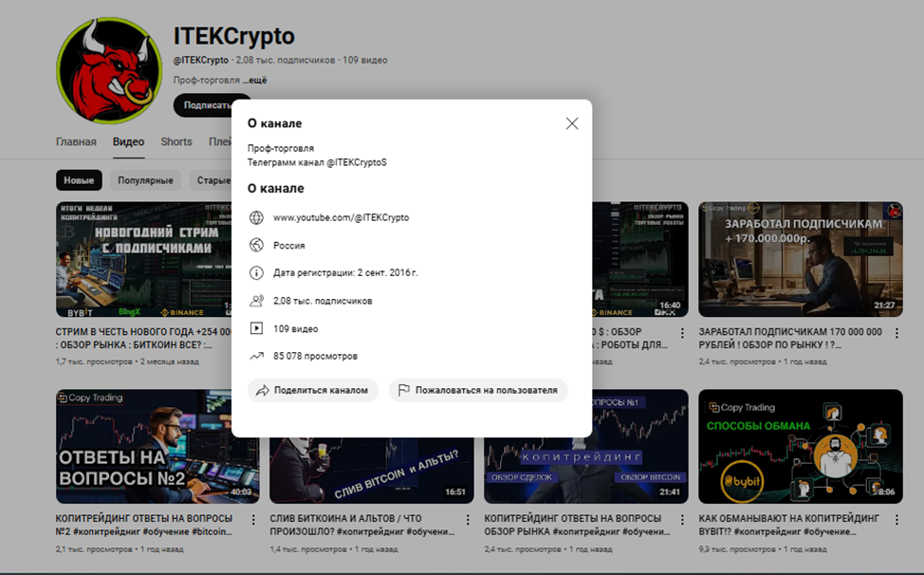
Task: Open title 'СЛИВ БИТКОИНА И АЛЬТОВ'
Action: 361,525
